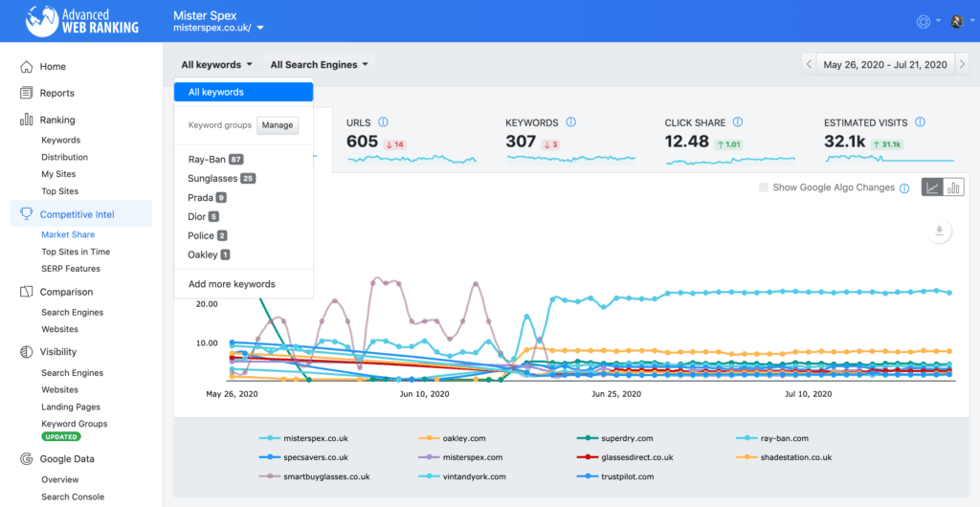Click info icon beside Show Google Algo Changes
This screenshot has width=980, height=507.
coord(904,187)
